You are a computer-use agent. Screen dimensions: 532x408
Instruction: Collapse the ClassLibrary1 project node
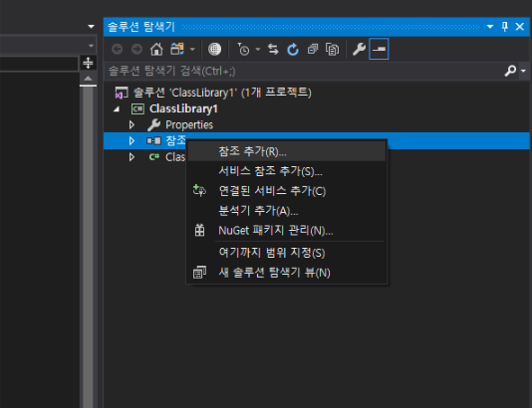point(117,108)
